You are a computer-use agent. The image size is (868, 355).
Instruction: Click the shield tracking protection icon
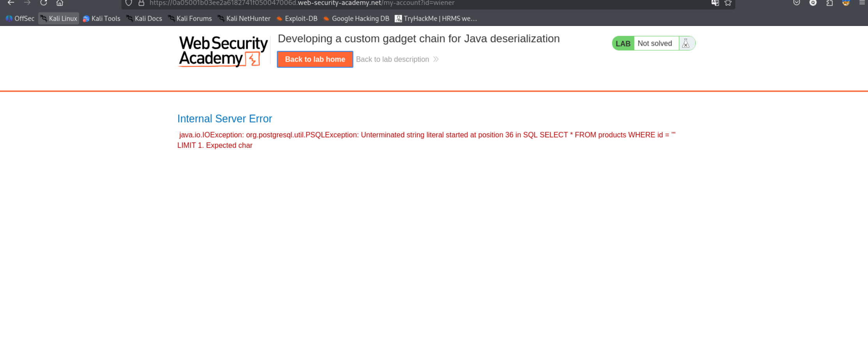coord(129,3)
